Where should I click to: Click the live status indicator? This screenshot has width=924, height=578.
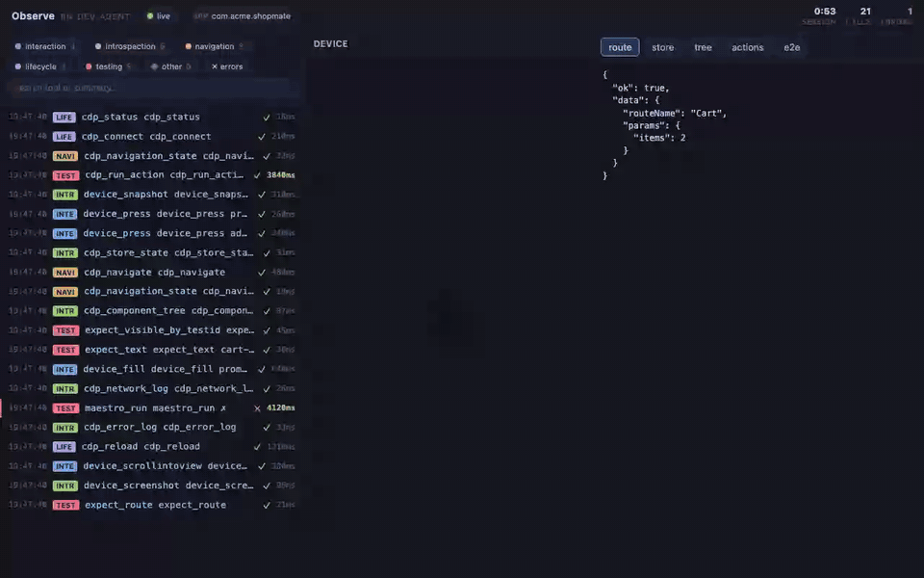159,16
